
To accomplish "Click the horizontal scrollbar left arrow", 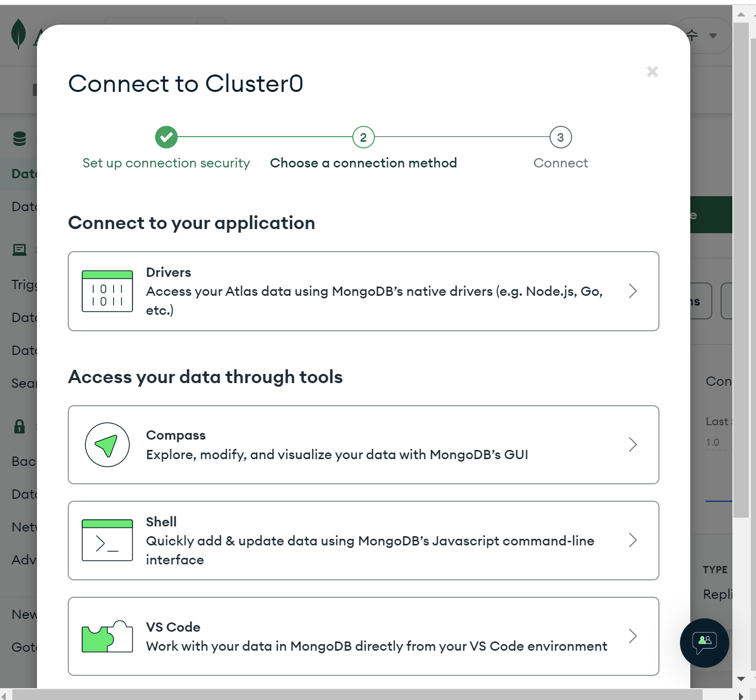I will point(4,696).
